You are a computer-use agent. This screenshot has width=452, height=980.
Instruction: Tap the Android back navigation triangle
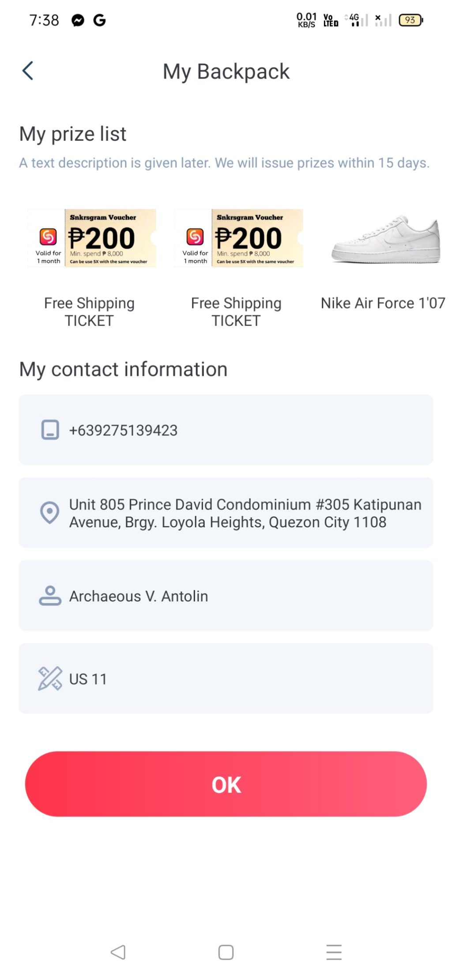(118, 952)
